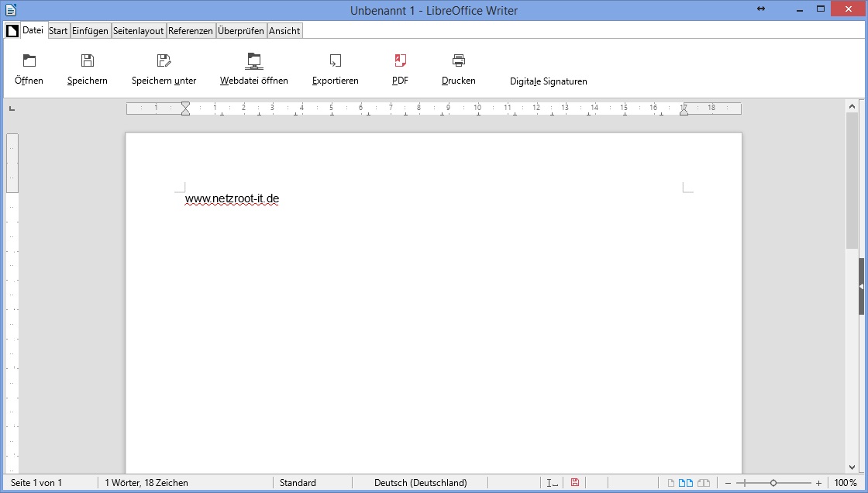Save the document with Speichern
868x493 pixels.
click(88, 71)
